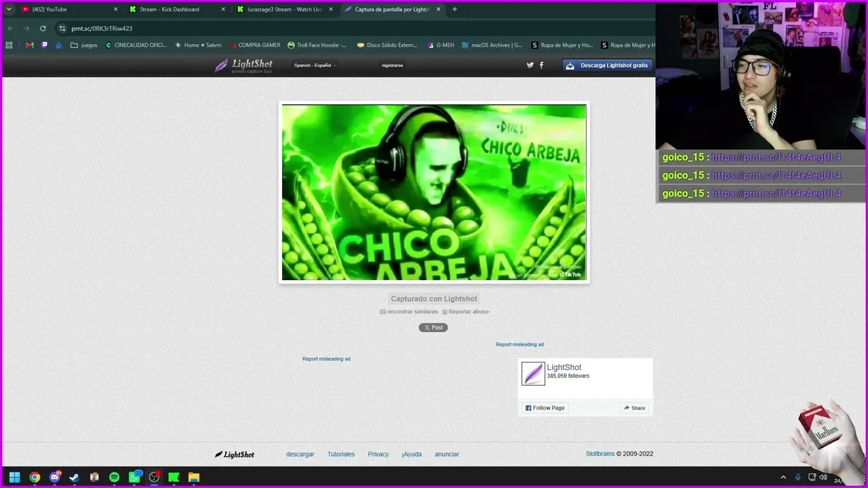Open the juegos bookmarks folder
The image size is (868, 488).
(x=84, y=45)
